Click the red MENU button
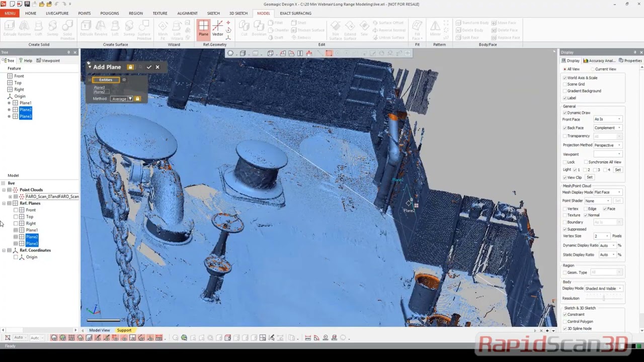 [x=10, y=13]
